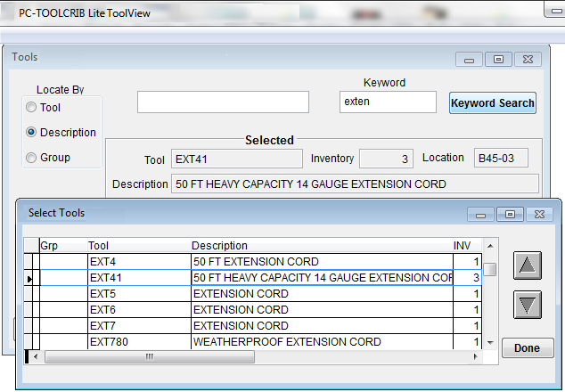Move selection up with the up arrow button
Viewport: 565px width, 392px height.
[x=528, y=265]
